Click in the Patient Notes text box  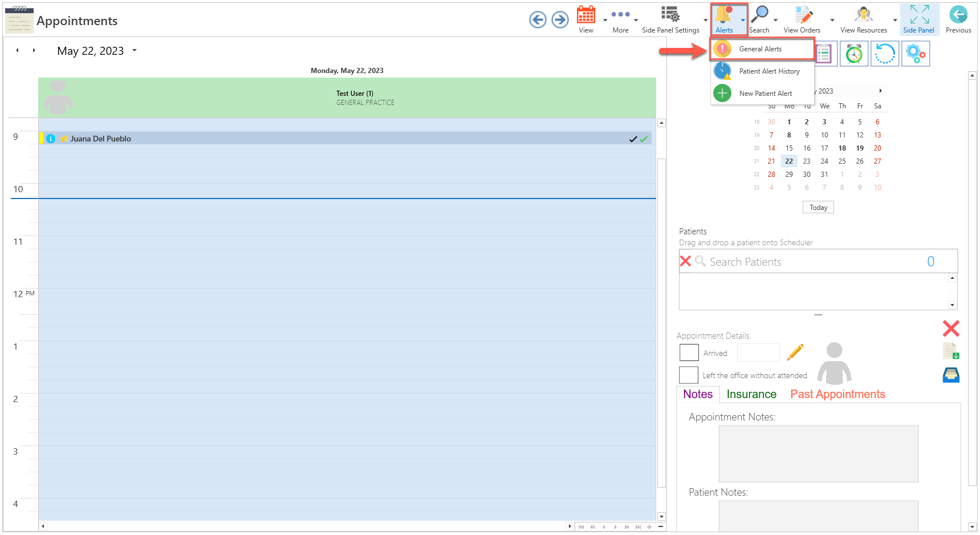pos(818,516)
